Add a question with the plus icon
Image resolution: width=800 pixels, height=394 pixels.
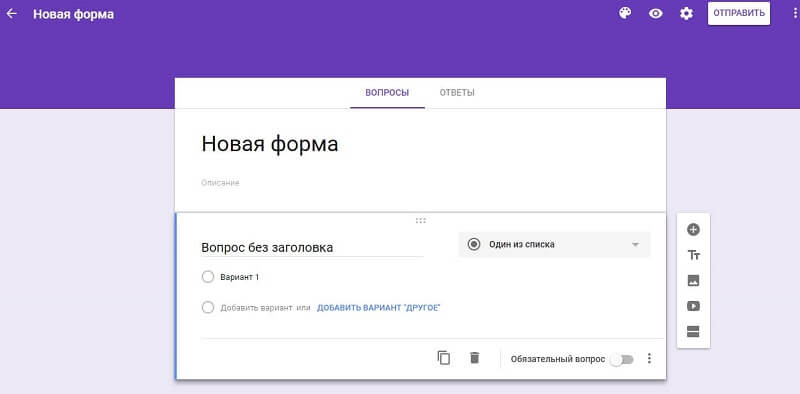(693, 230)
